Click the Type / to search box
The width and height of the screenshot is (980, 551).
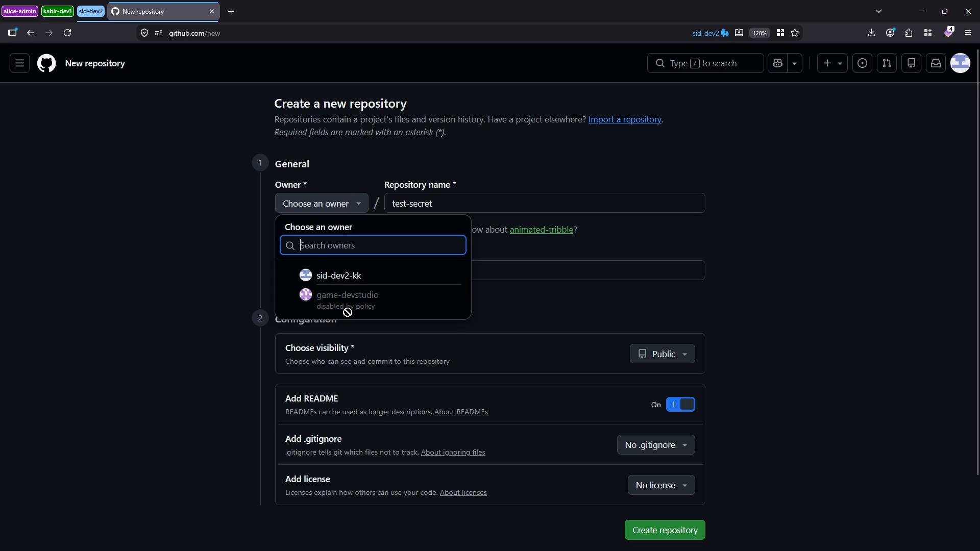click(705, 63)
